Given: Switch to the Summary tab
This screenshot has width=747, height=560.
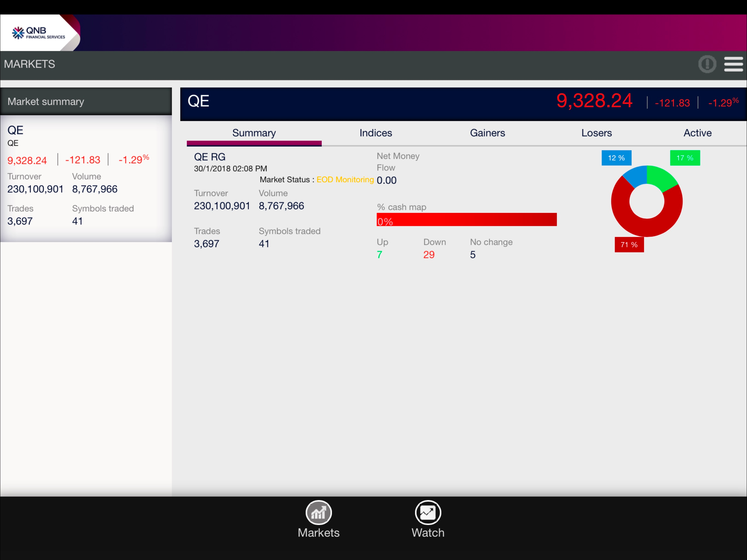Looking at the screenshot, I should click(254, 133).
